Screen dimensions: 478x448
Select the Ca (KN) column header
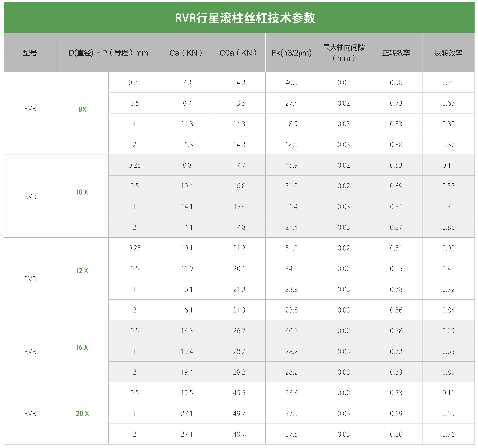tap(187, 53)
